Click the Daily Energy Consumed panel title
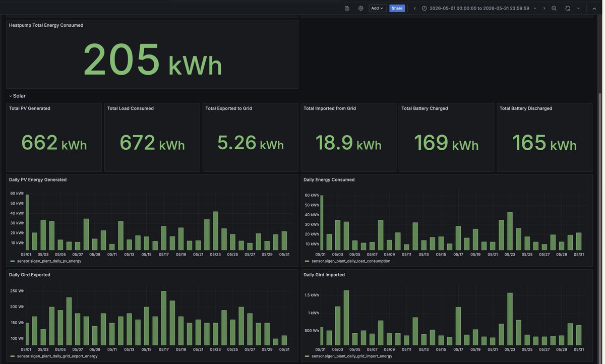 [329, 179]
